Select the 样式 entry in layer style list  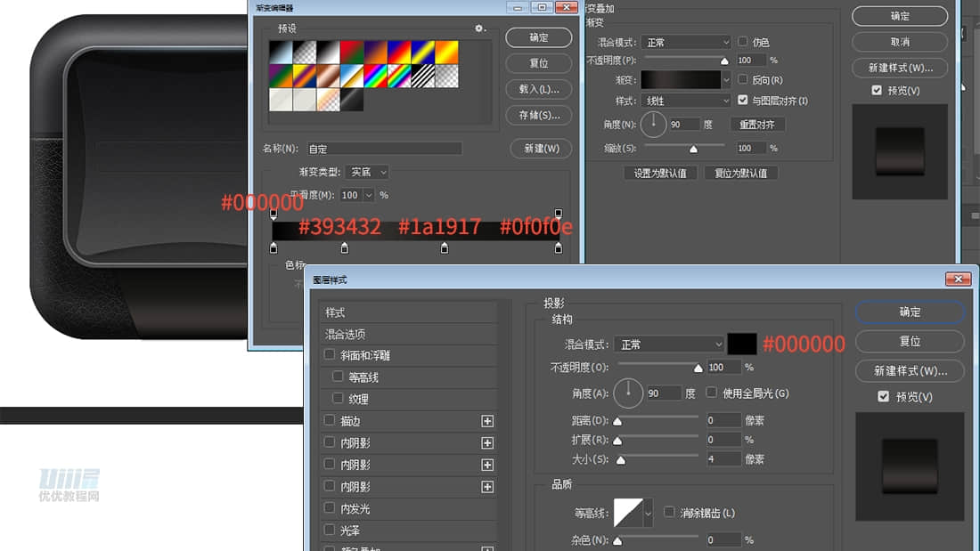click(x=409, y=312)
